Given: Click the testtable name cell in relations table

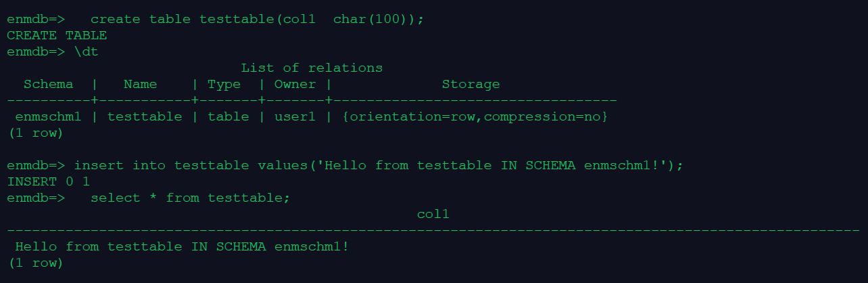Looking at the screenshot, I should pyautogui.click(x=145, y=116).
